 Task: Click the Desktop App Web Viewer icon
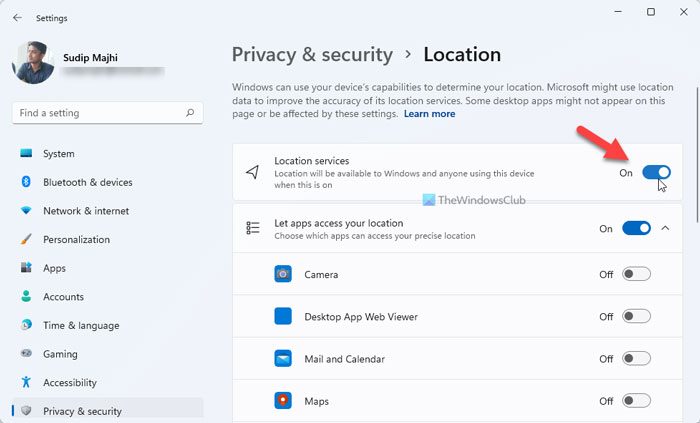point(284,316)
